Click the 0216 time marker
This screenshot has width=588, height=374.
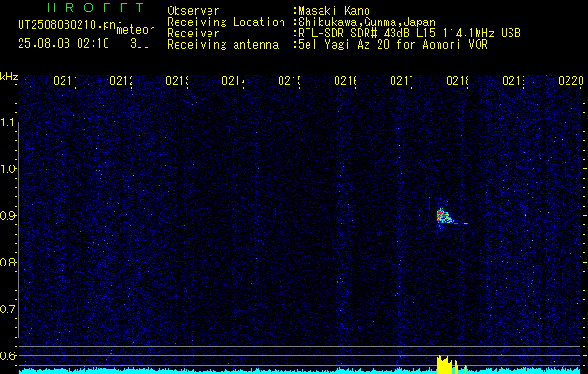[345, 80]
